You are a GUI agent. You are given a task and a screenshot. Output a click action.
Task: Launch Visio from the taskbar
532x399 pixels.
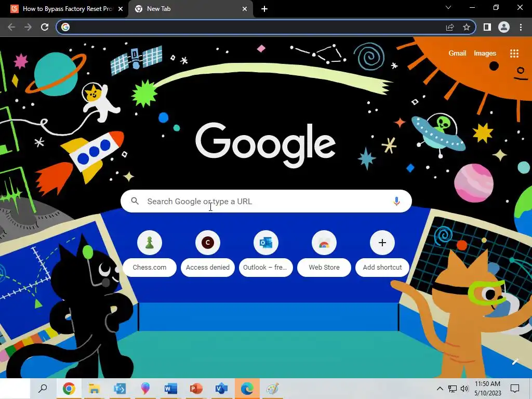[221, 389]
